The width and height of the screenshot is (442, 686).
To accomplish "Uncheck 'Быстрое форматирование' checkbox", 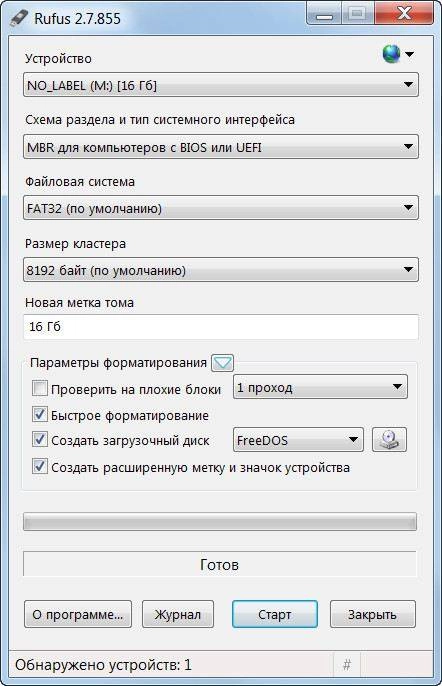I will [x=40, y=414].
